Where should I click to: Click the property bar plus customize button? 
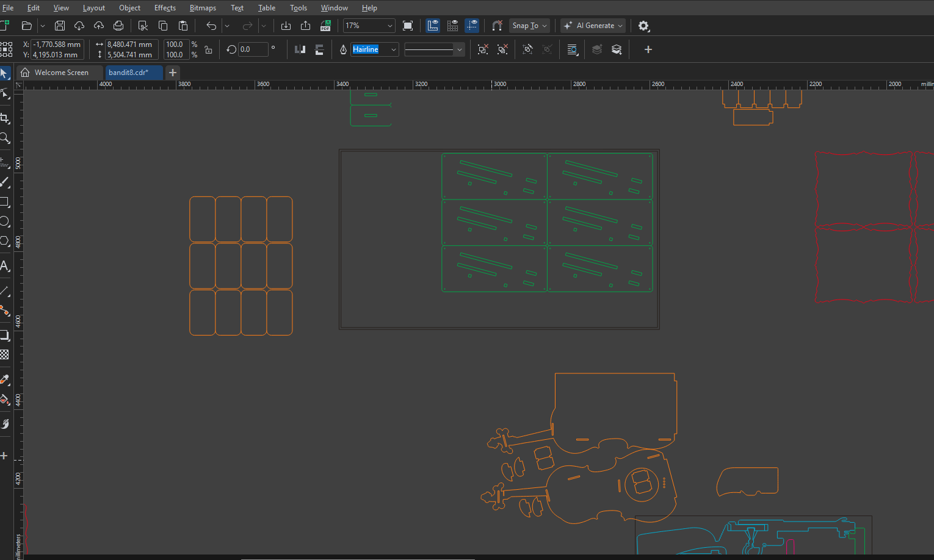pyautogui.click(x=648, y=49)
